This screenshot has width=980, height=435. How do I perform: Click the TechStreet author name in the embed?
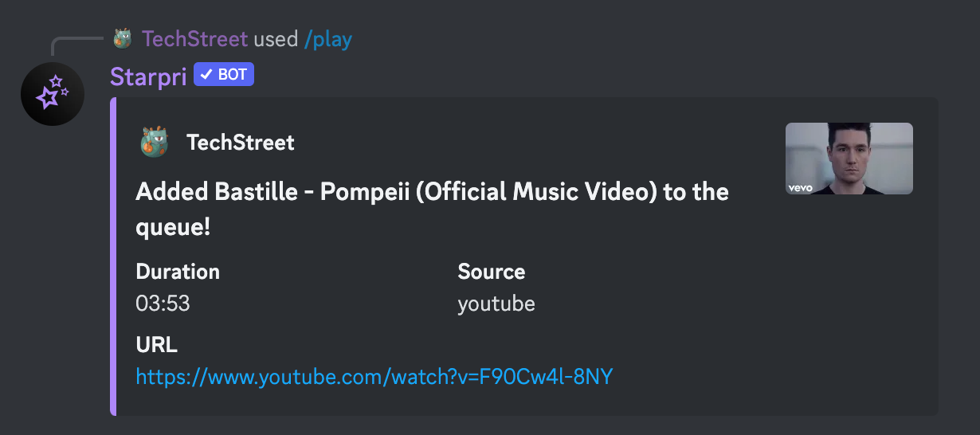point(240,143)
